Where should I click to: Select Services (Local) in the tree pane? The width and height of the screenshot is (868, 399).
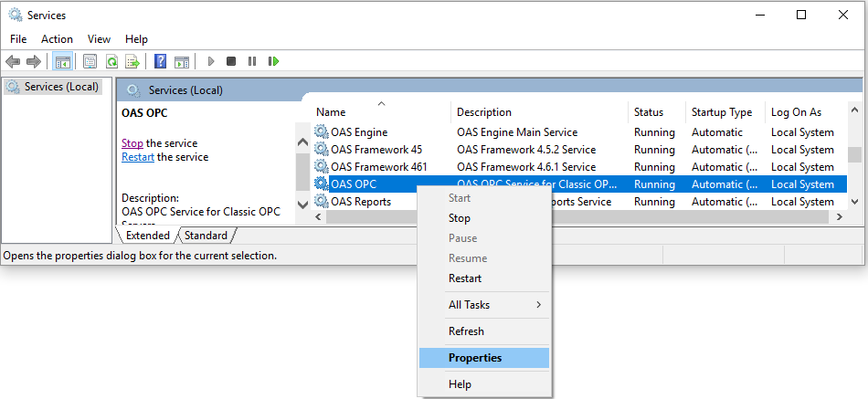coord(53,87)
